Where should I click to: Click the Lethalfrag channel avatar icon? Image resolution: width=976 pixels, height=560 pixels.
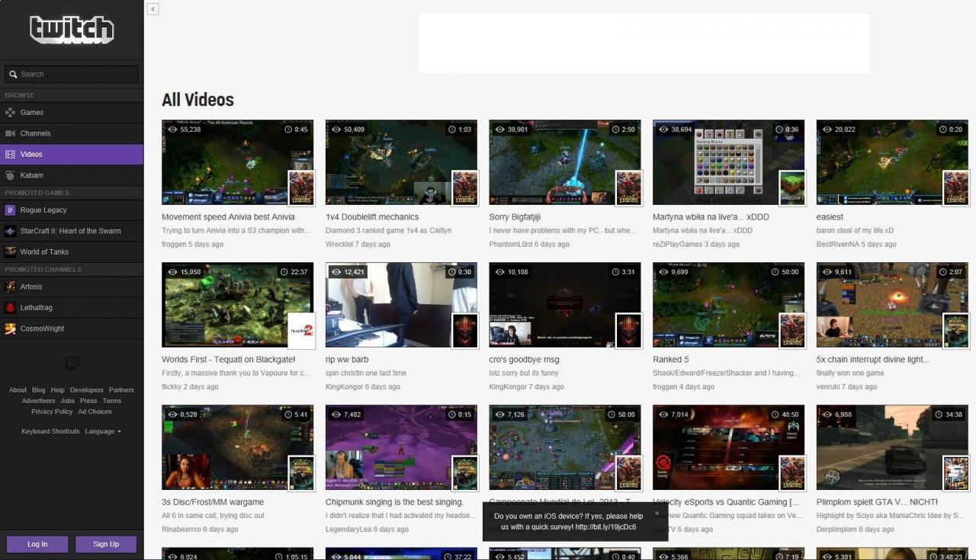[10, 308]
